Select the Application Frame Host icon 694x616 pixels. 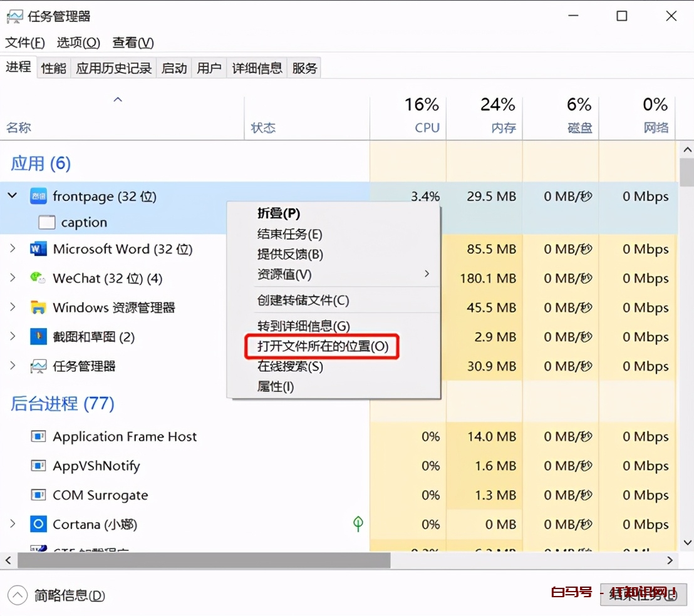[38, 436]
